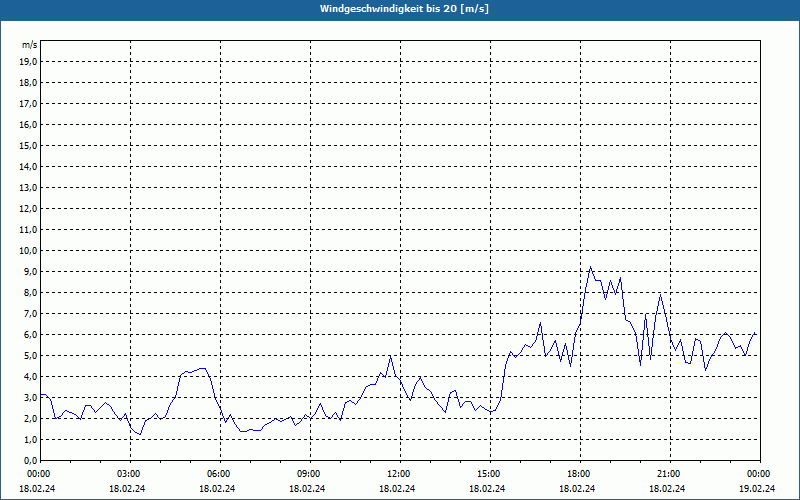800x500 pixels.
Task: Click the 17,0 y-axis label
Action: click(28, 104)
